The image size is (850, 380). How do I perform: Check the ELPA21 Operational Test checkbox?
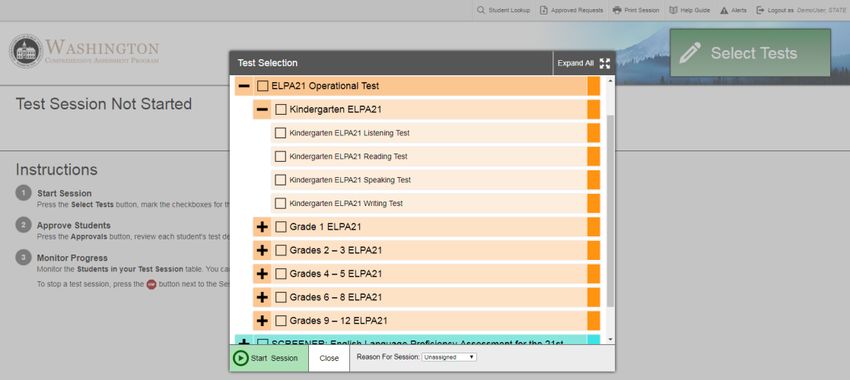(x=262, y=86)
